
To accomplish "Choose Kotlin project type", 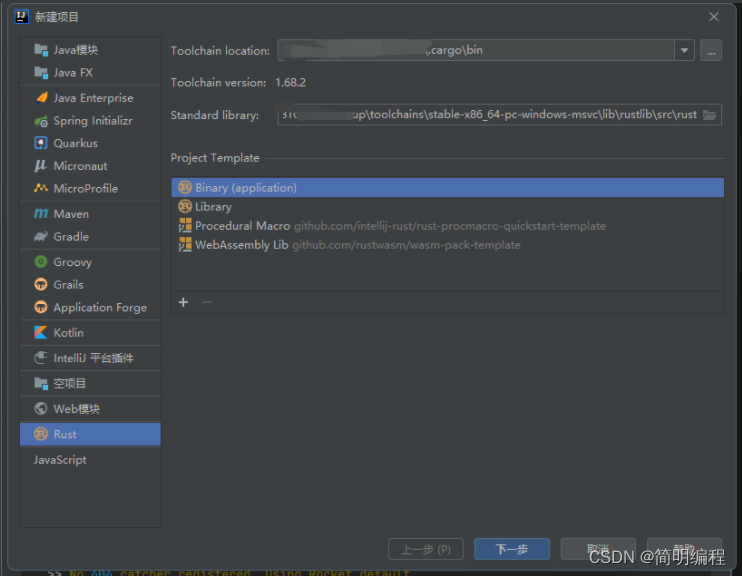I will point(90,333).
